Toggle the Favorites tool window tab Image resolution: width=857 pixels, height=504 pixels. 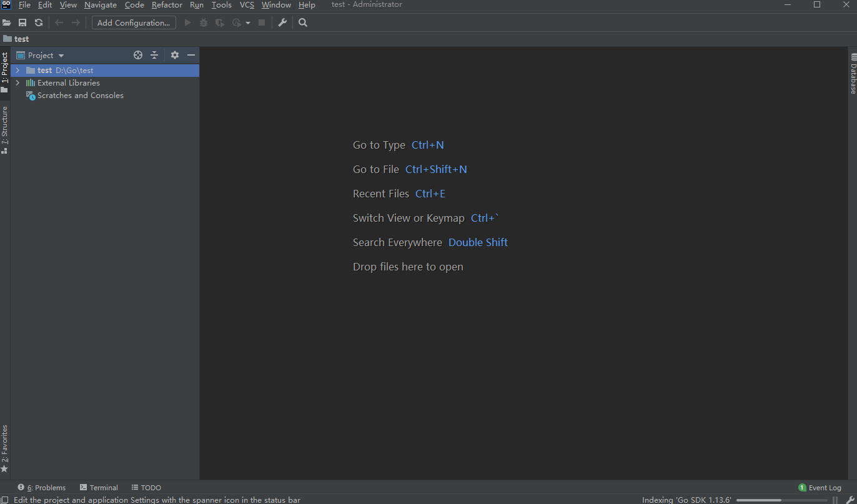4,448
